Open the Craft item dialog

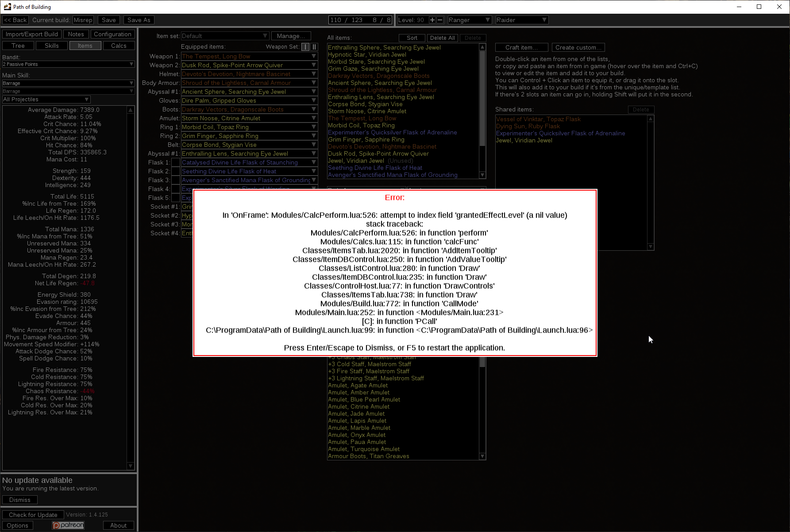(521, 47)
